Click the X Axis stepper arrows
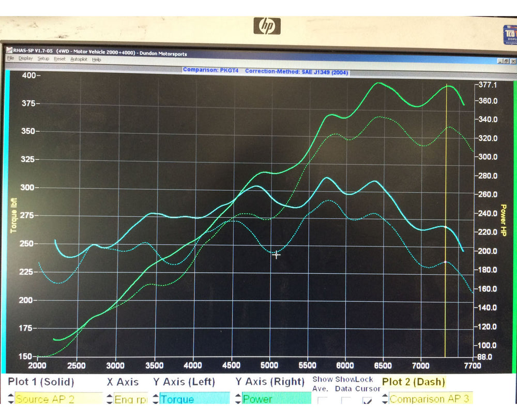Screen dimensions: 517x420 tap(109, 399)
